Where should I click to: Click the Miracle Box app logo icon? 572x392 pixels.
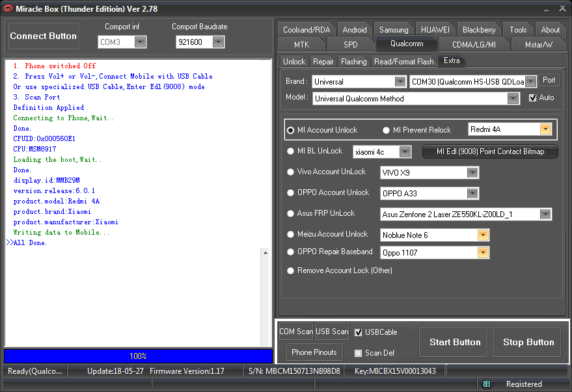coord(7,8)
